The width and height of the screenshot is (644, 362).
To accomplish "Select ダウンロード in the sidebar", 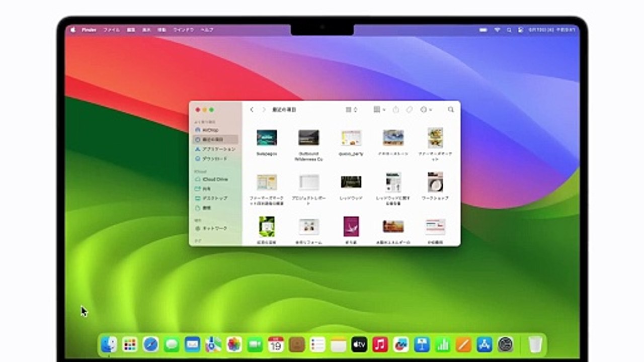I will (x=215, y=159).
